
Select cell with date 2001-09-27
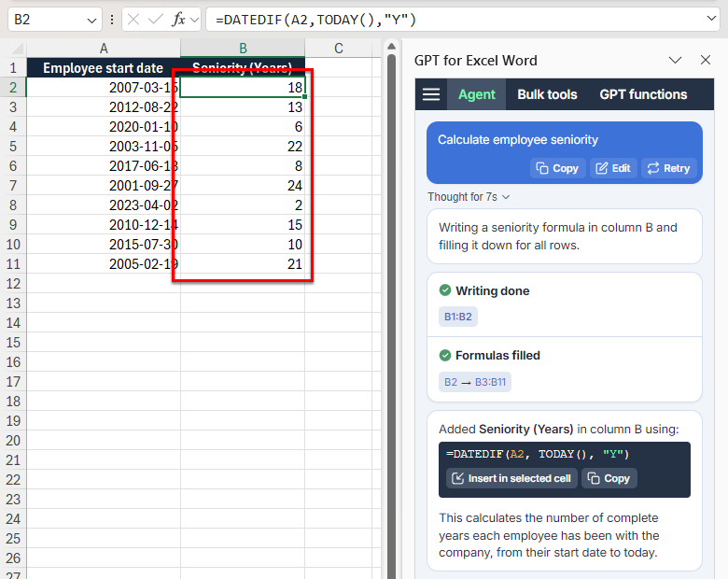point(103,186)
